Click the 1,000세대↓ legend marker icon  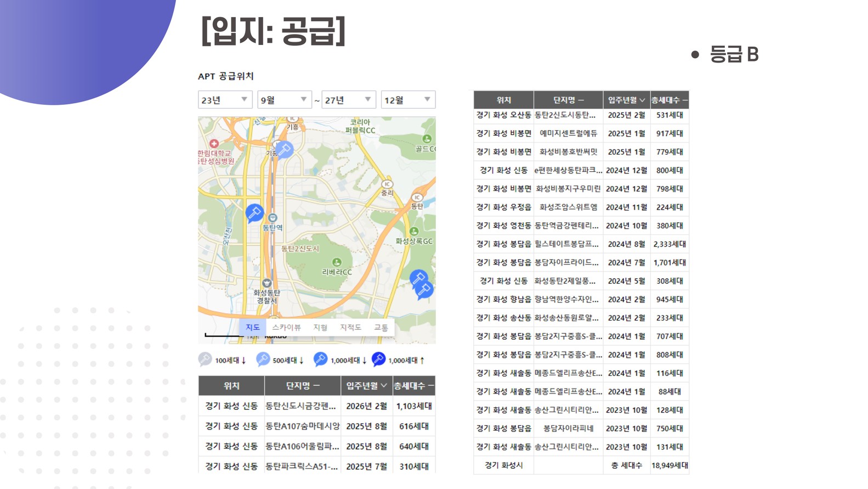[x=320, y=359]
